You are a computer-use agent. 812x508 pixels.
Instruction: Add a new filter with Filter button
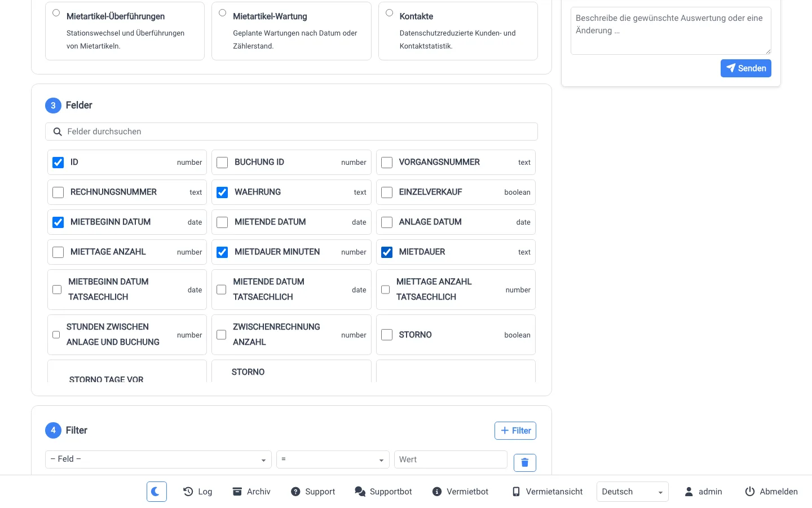point(515,431)
